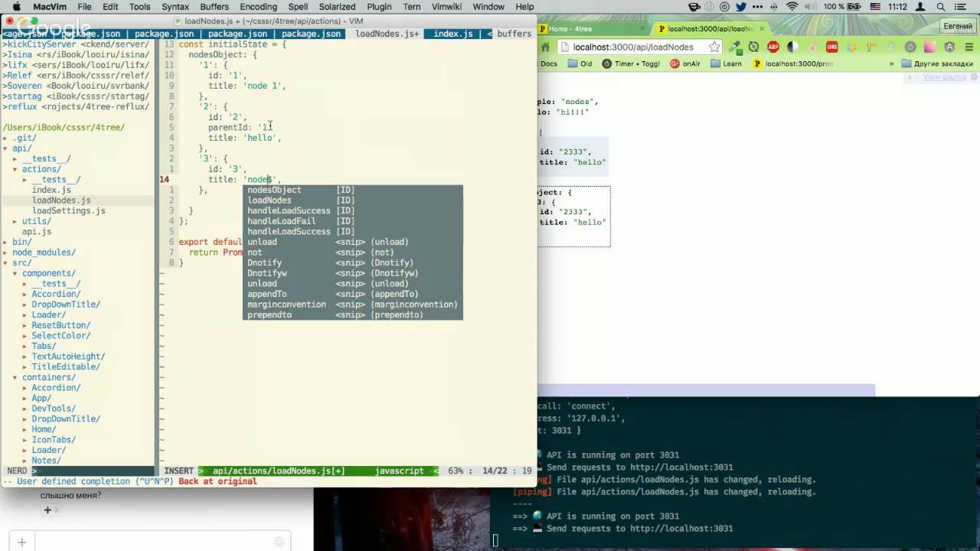The height and width of the screenshot is (551, 980).
Task: Click the Евгений profile button
Action: tap(958, 26)
